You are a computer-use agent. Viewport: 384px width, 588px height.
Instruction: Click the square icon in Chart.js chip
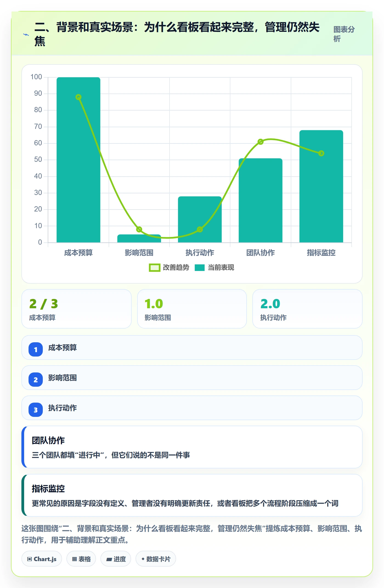pyautogui.click(x=30, y=559)
